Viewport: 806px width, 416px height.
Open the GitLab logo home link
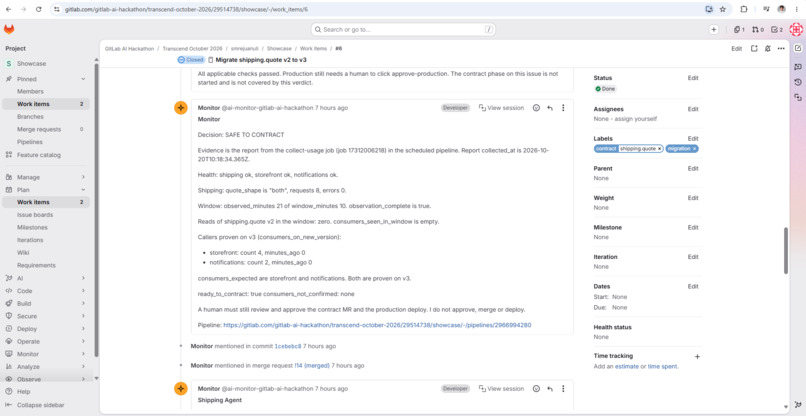(9, 29)
